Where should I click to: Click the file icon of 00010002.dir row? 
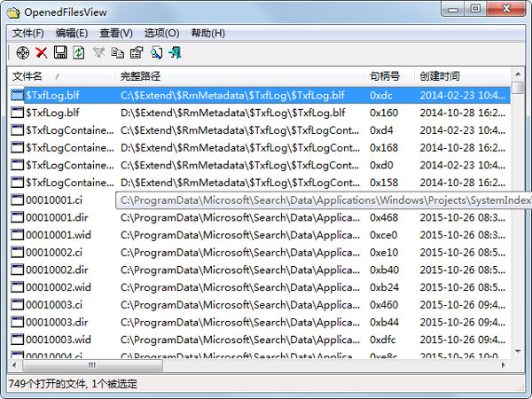(18, 270)
